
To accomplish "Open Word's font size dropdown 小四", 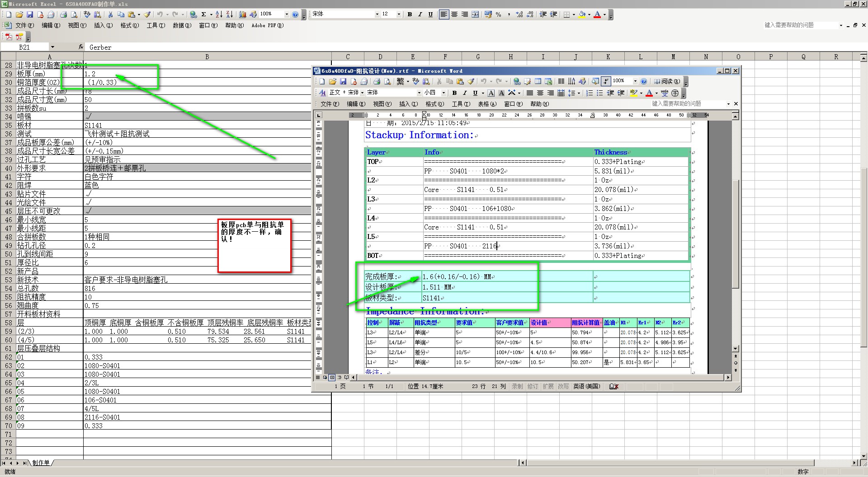I will pos(443,93).
